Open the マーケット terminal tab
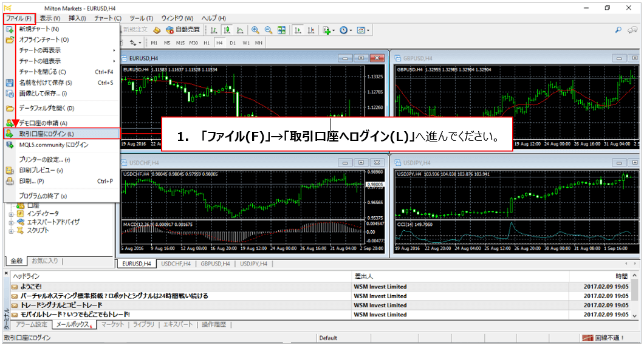Viewport: 644px width, 345px height. click(112, 324)
